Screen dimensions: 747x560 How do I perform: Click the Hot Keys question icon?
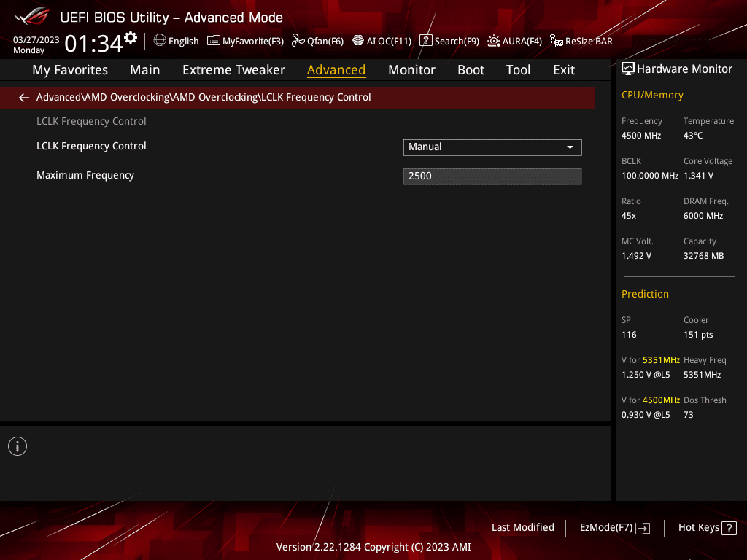coord(729,528)
